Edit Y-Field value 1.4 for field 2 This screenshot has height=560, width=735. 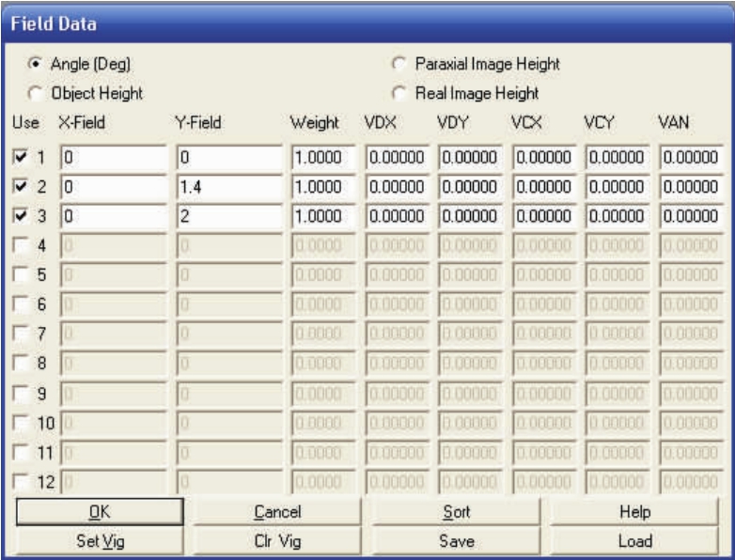(x=229, y=187)
